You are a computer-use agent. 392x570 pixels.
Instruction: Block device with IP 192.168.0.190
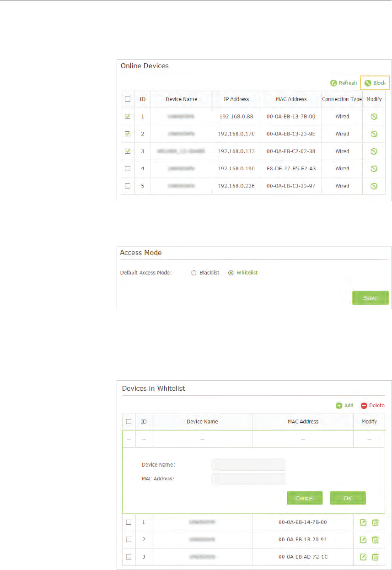click(374, 169)
